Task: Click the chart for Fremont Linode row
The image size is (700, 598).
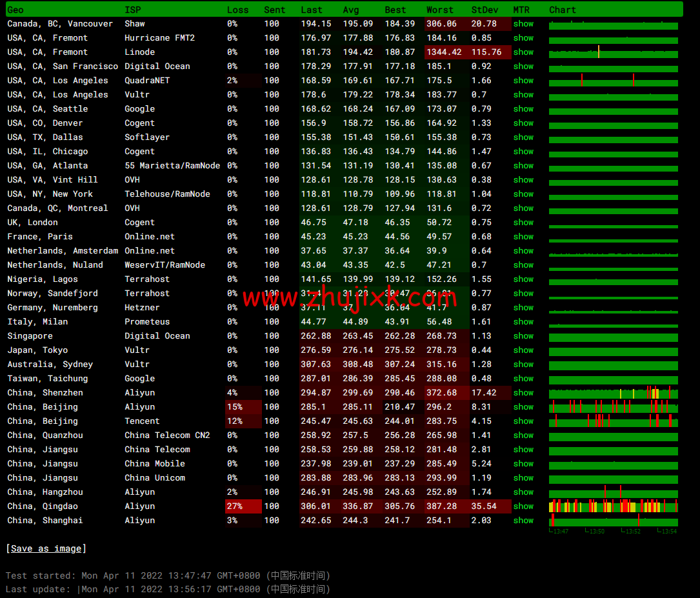Action: pyautogui.click(x=613, y=53)
